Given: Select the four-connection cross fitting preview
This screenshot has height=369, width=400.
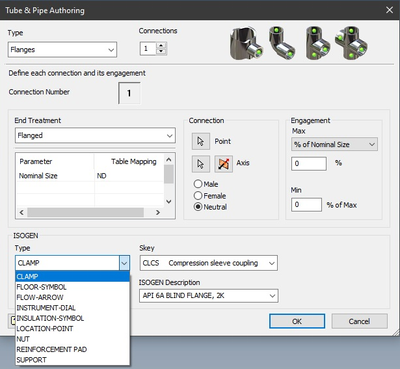Looking at the screenshot, I should pyautogui.click(x=351, y=43).
